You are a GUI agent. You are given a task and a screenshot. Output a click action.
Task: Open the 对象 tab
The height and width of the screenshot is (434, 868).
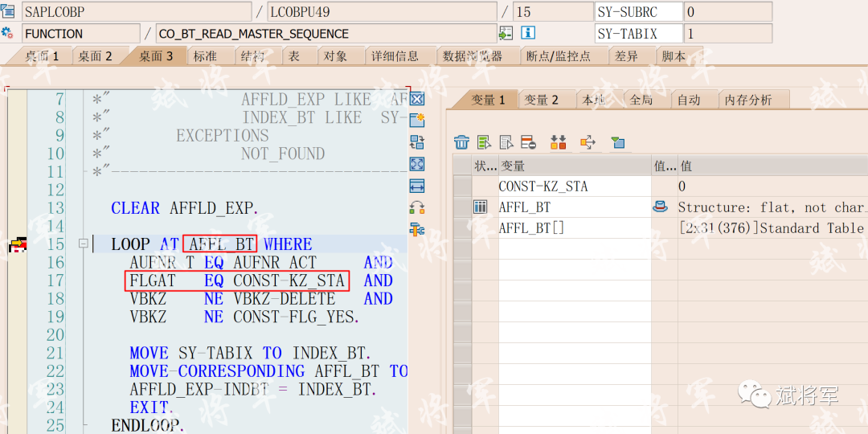pos(335,56)
